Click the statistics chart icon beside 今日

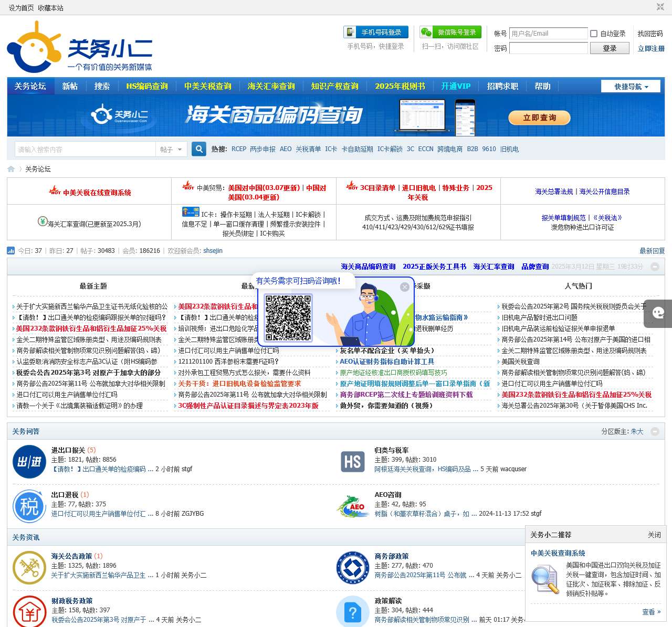click(x=11, y=251)
